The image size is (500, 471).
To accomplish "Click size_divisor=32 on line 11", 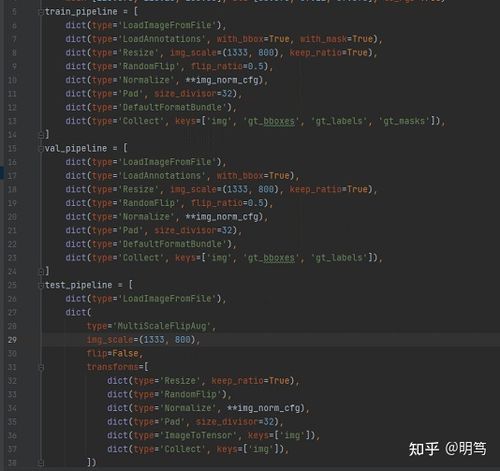I will tap(193, 94).
